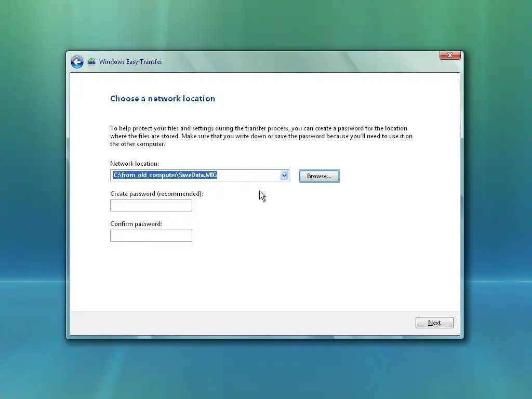This screenshot has height=399, width=532.
Task: Click the 'Windows Easy Transfer' title text
Action: pos(130,62)
